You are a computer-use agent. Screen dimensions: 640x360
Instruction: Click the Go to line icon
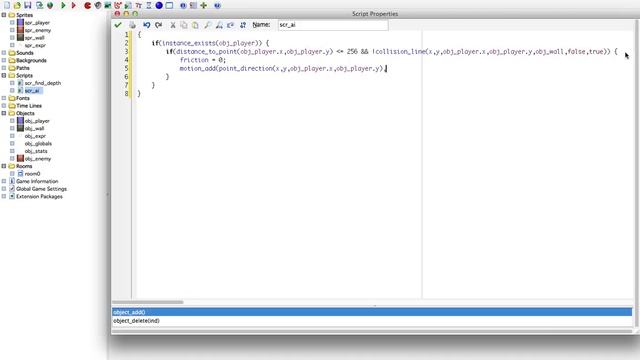point(231,25)
